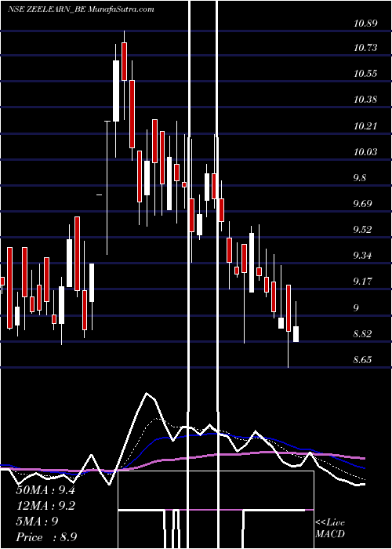Screen dimensions: 392x549
Task: Select the 10.38 price axis label
Action: tap(365, 100)
